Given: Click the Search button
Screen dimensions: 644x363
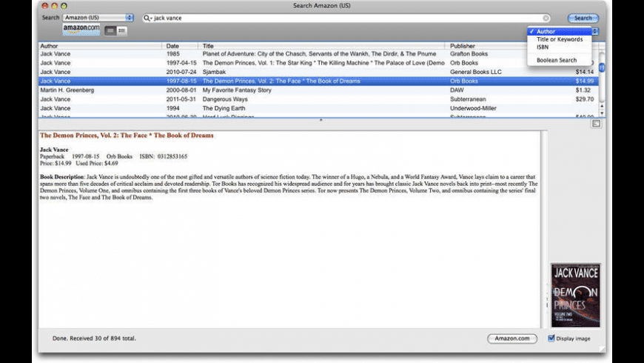Looking at the screenshot, I should click(x=583, y=18).
